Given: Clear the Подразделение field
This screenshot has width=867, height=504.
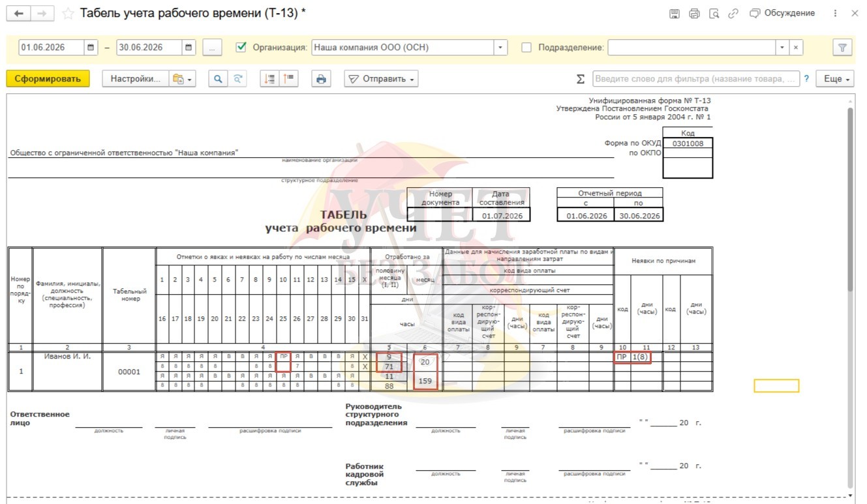Looking at the screenshot, I should pos(796,47).
